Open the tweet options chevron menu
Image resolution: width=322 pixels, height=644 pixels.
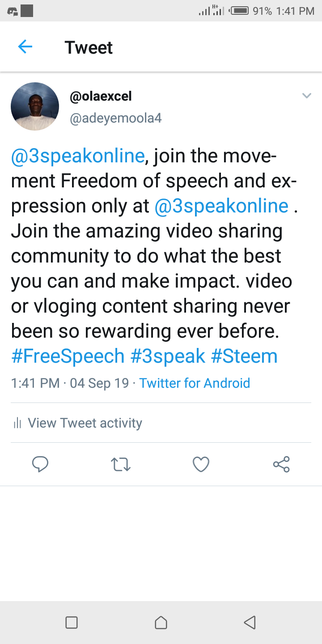click(x=306, y=96)
